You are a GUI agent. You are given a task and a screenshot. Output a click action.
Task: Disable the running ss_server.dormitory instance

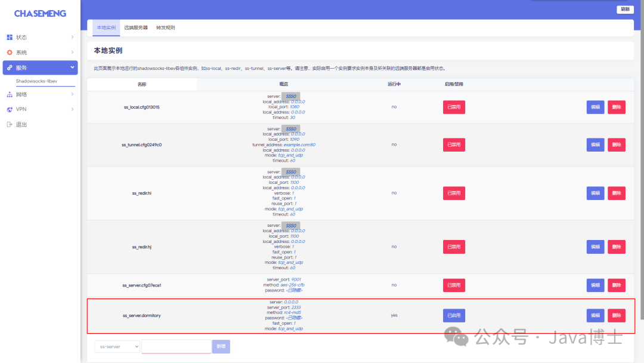[x=454, y=315]
